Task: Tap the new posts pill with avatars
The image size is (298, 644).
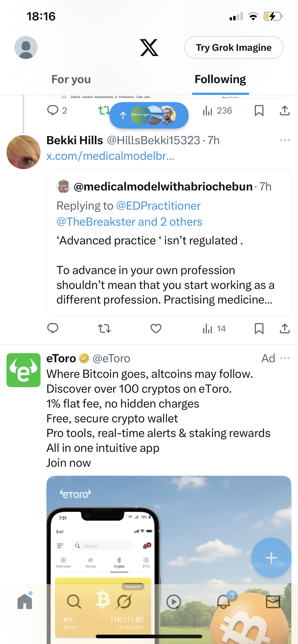Action: 149,115
